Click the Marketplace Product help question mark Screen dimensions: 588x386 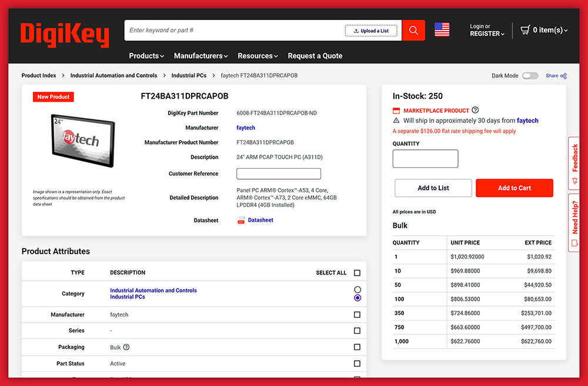coord(475,110)
